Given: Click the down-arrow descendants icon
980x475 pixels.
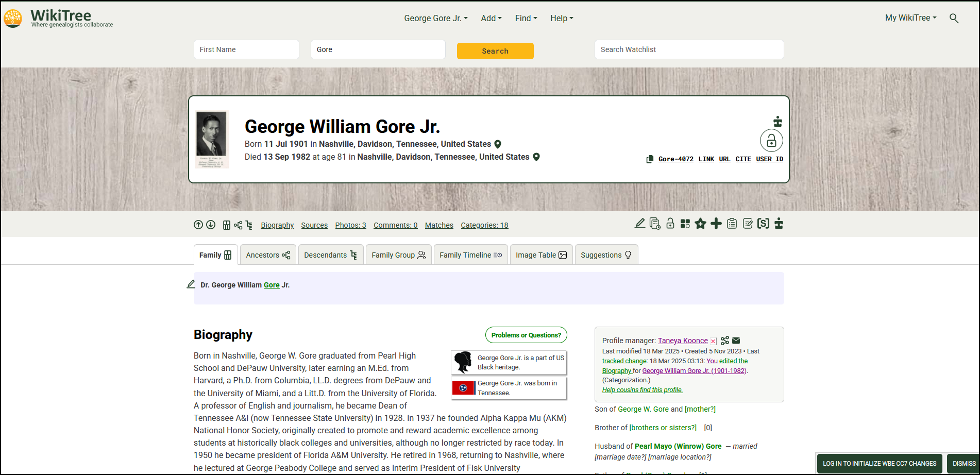Looking at the screenshot, I should tap(211, 225).
